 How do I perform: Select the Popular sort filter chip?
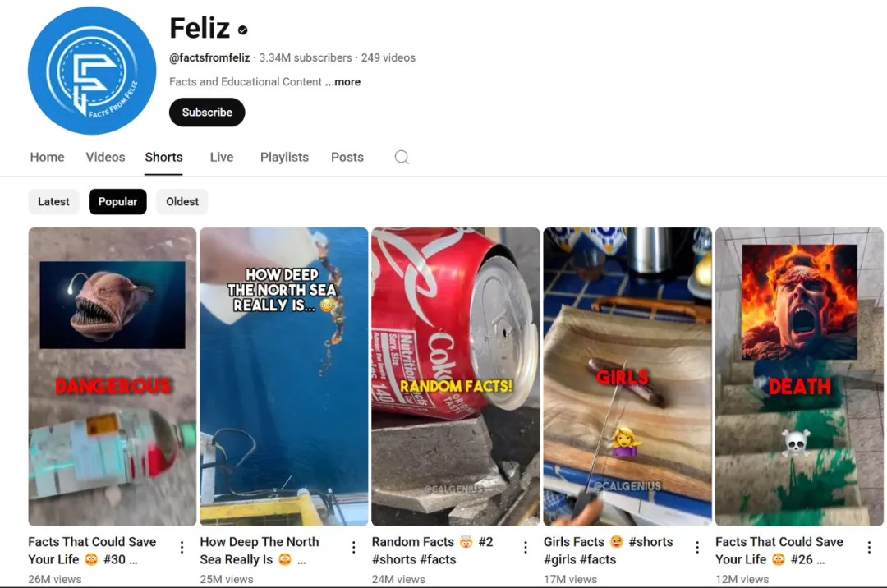coord(117,202)
